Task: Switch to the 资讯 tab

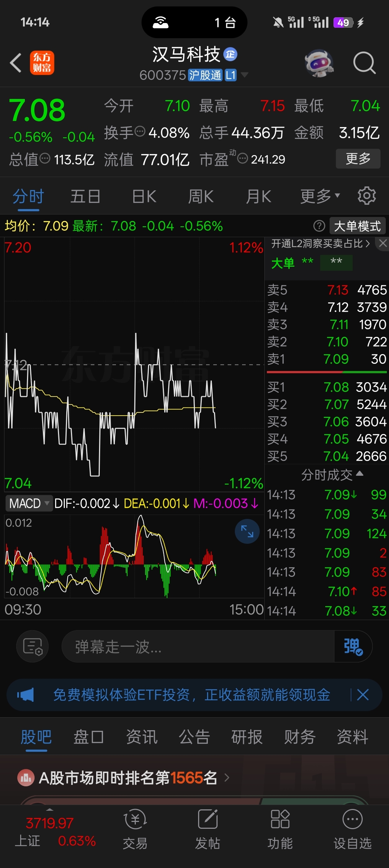Action: (142, 737)
